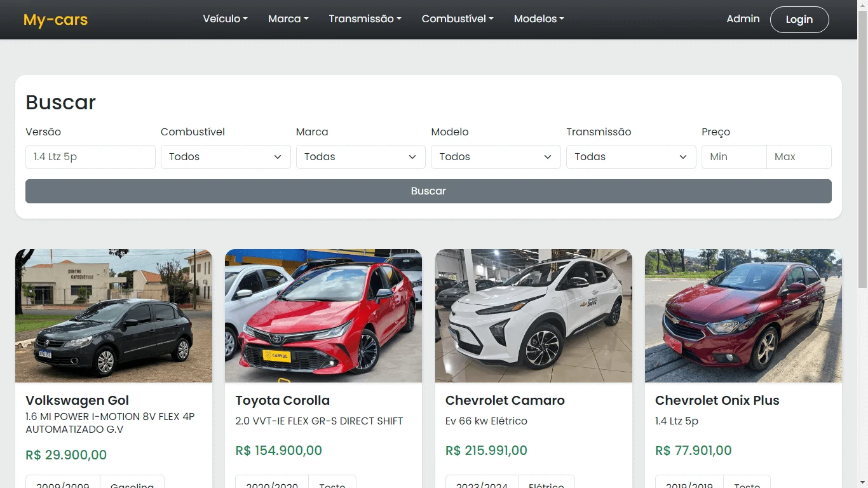The image size is (868, 488).
Task: Open the Veículo navigation menu
Action: click(x=225, y=18)
